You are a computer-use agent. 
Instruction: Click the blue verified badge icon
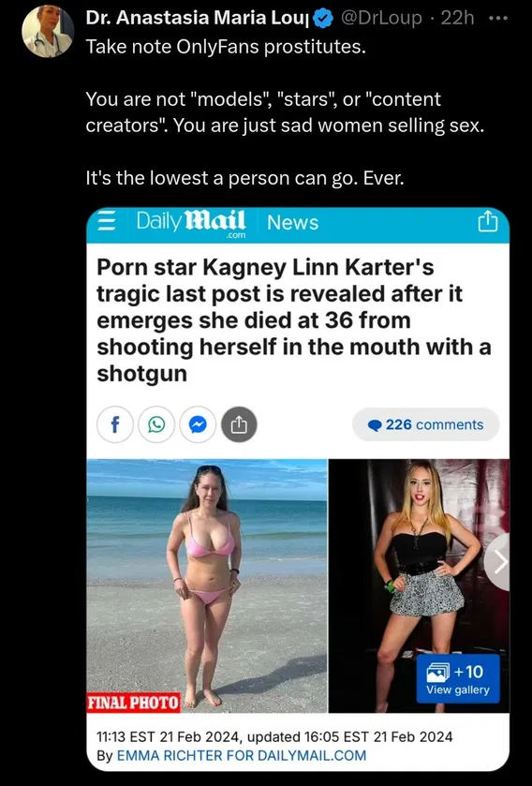point(324,19)
